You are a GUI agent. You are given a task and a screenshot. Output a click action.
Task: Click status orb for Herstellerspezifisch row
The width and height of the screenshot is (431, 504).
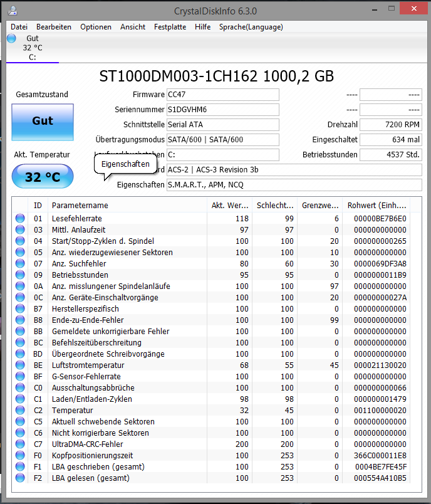pyautogui.click(x=20, y=308)
